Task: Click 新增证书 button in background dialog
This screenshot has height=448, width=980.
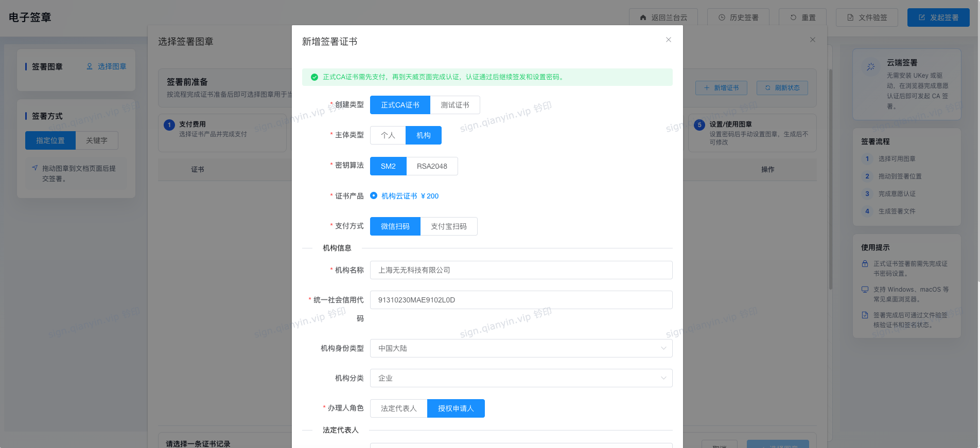Action: point(721,88)
